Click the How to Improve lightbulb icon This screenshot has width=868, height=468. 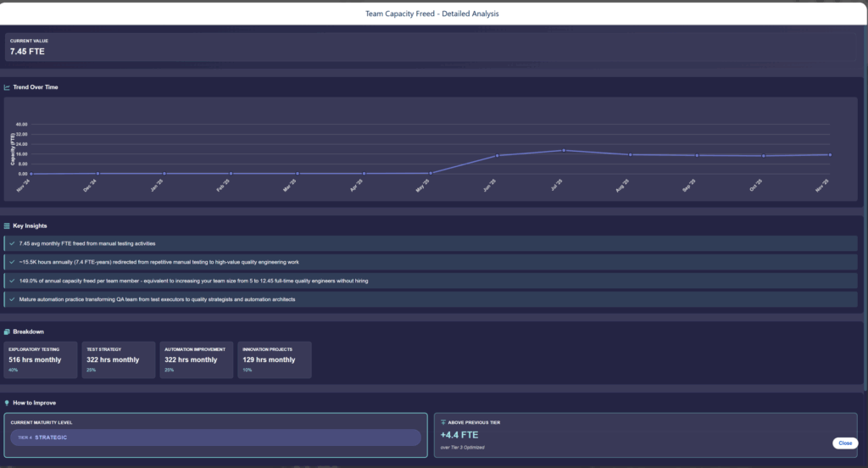click(7, 403)
